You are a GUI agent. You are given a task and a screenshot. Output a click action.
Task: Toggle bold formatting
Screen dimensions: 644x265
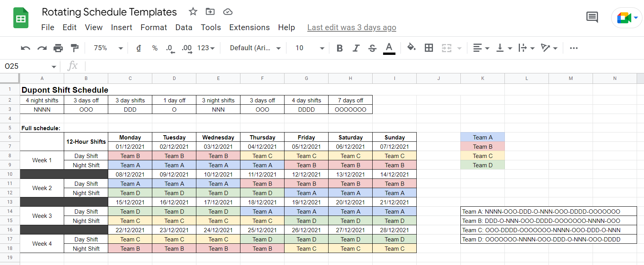[x=339, y=48]
